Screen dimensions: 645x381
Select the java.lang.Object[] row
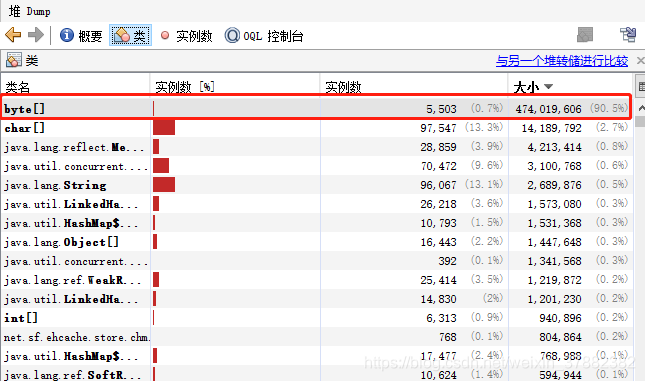[317, 242]
